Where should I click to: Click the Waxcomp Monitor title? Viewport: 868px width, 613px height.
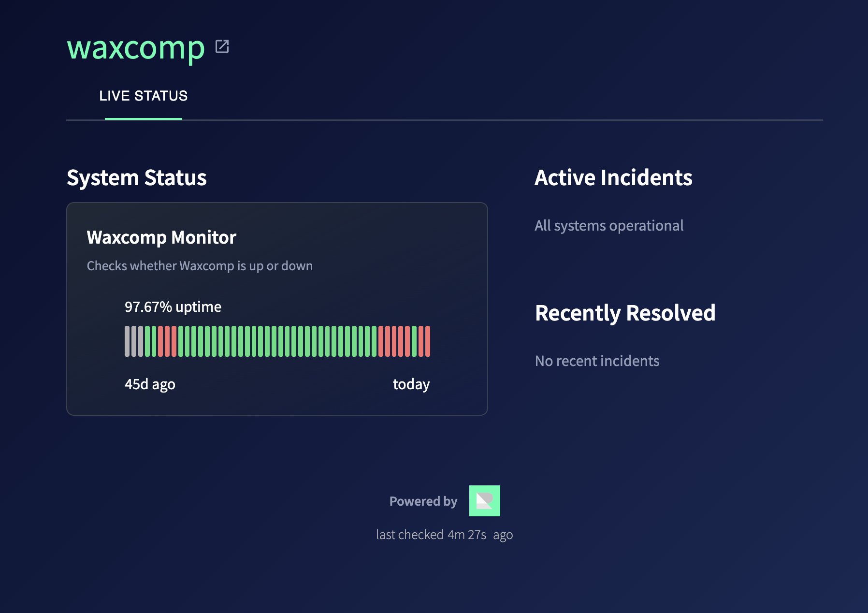click(161, 237)
